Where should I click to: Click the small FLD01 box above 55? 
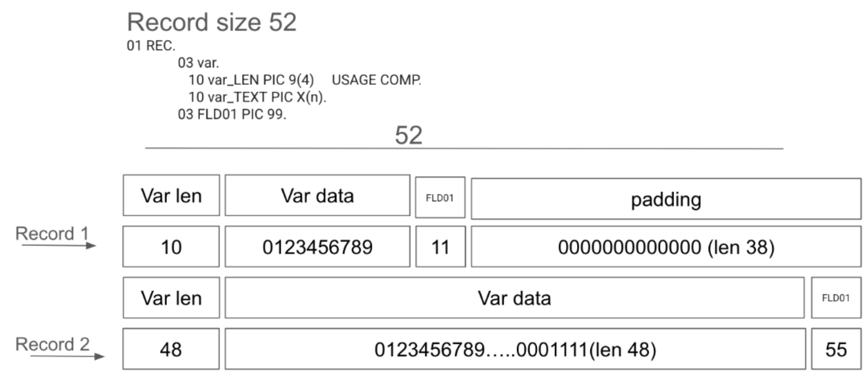836,298
